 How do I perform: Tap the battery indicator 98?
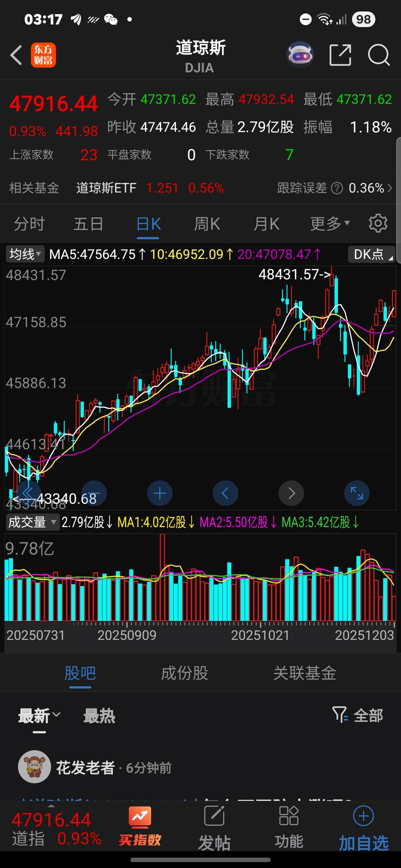coord(363,19)
